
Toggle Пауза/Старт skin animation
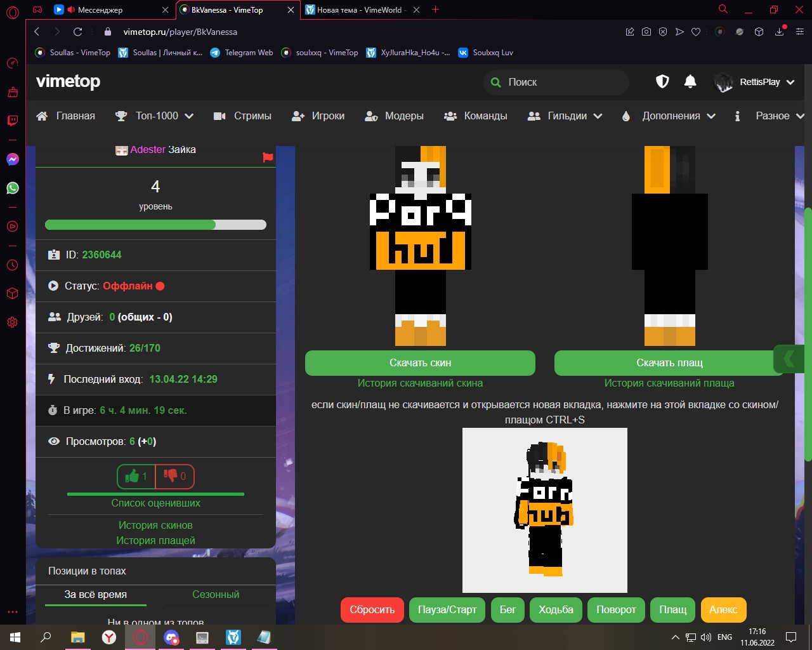(447, 609)
